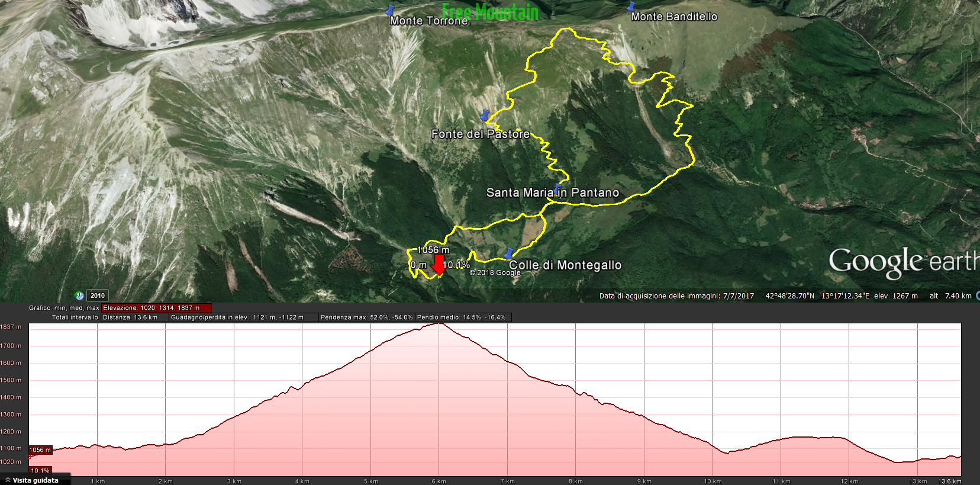The height and width of the screenshot is (485, 980).
Task: Click the Totali intervallo label
Action: 76,317
